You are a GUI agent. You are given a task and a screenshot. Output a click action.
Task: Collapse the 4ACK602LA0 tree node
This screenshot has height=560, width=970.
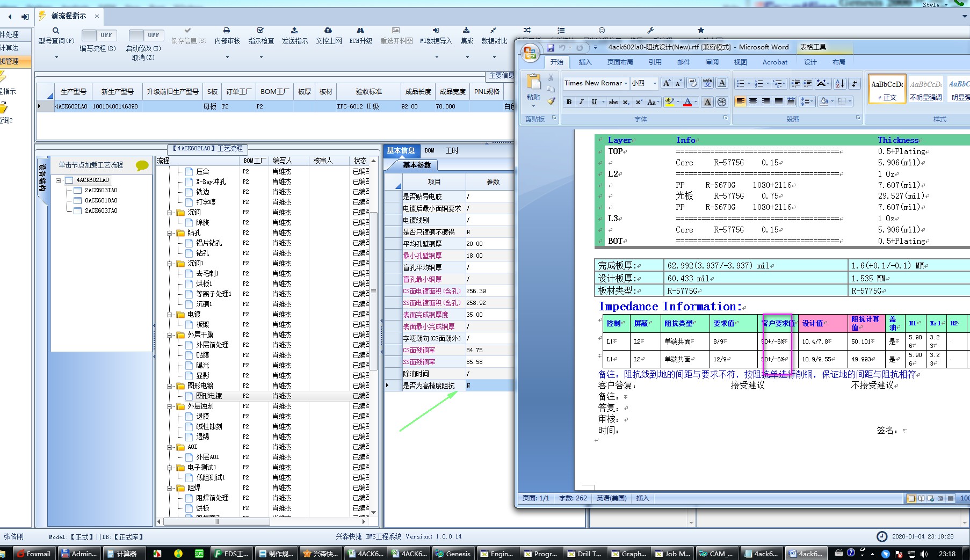59,180
